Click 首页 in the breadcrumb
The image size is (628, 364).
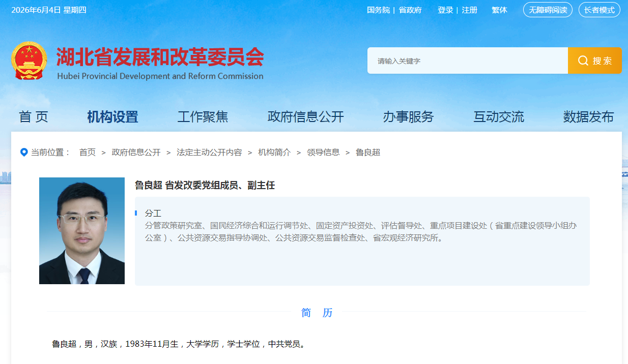pyautogui.click(x=87, y=152)
